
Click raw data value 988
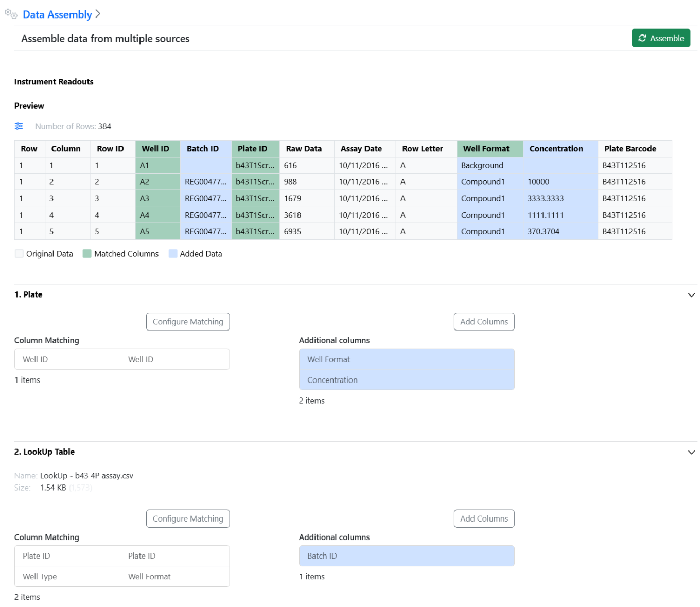tap(307, 182)
